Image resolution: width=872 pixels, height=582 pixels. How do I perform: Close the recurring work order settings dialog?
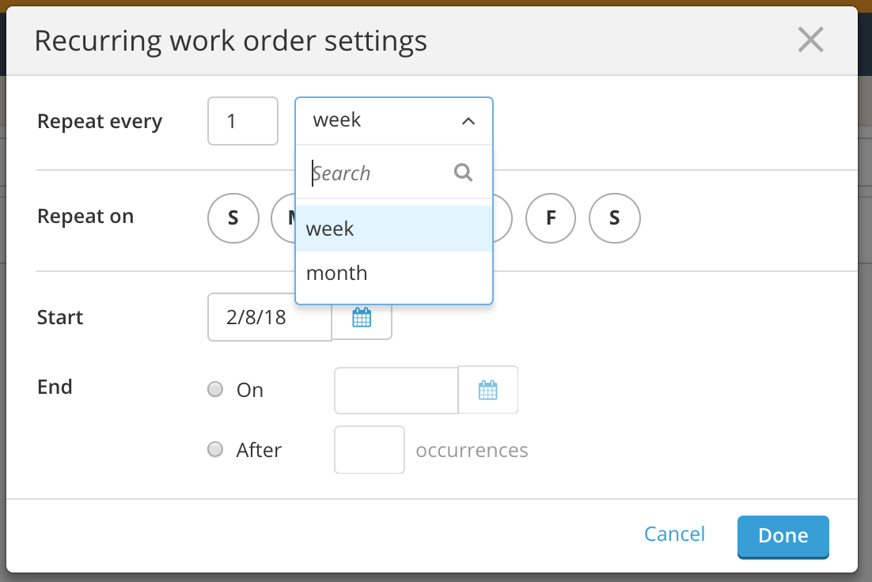tap(810, 40)
